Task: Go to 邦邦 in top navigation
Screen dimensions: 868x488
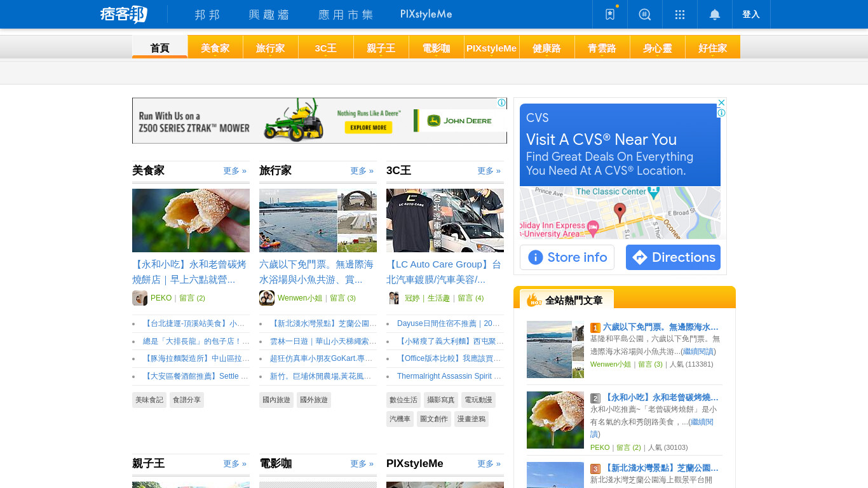Action: point(207,15)
